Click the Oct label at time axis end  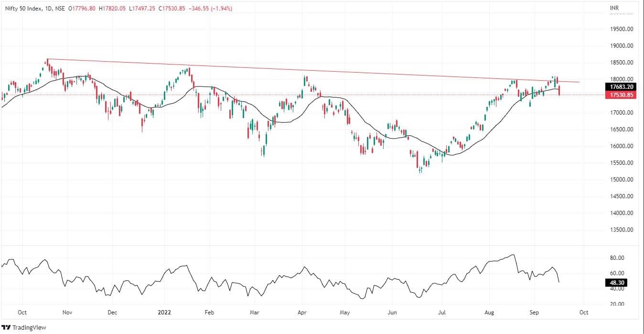[583, 312]
